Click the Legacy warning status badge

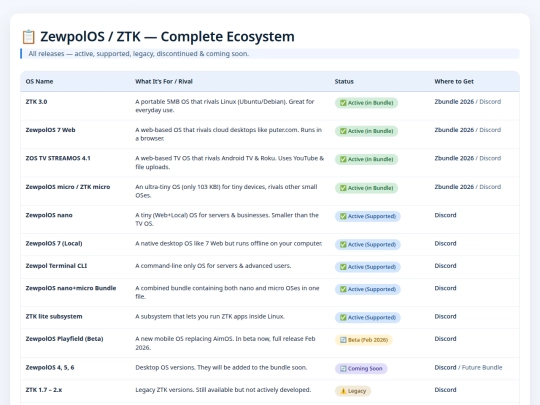(353, 391)
